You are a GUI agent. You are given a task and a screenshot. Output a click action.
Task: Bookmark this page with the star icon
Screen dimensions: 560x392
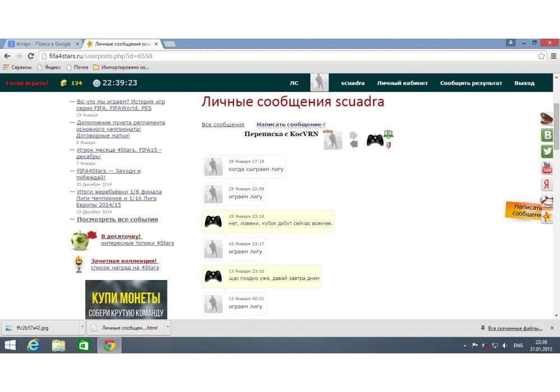click(542, 56)
